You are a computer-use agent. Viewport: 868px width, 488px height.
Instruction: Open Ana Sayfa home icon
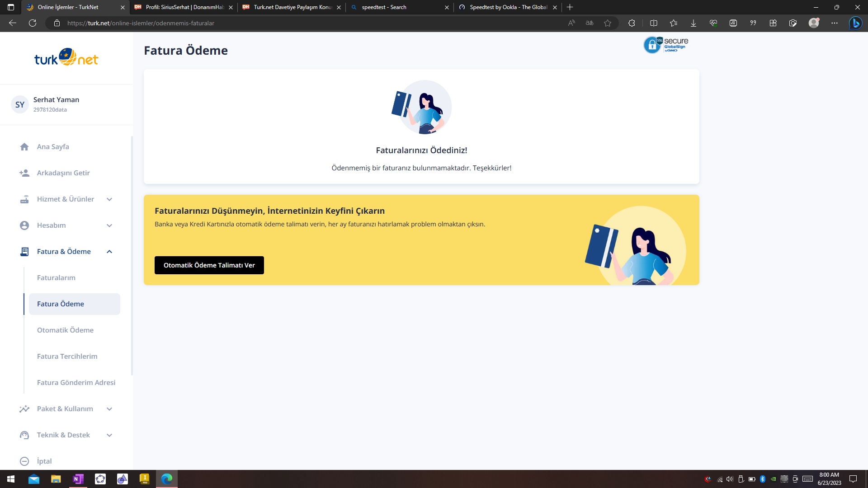(24, 147)
